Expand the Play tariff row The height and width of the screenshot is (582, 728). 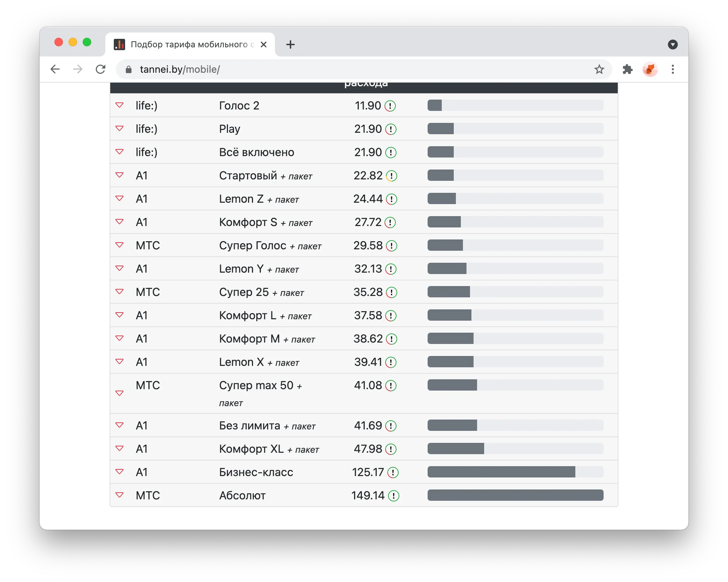tap(119, 128)
